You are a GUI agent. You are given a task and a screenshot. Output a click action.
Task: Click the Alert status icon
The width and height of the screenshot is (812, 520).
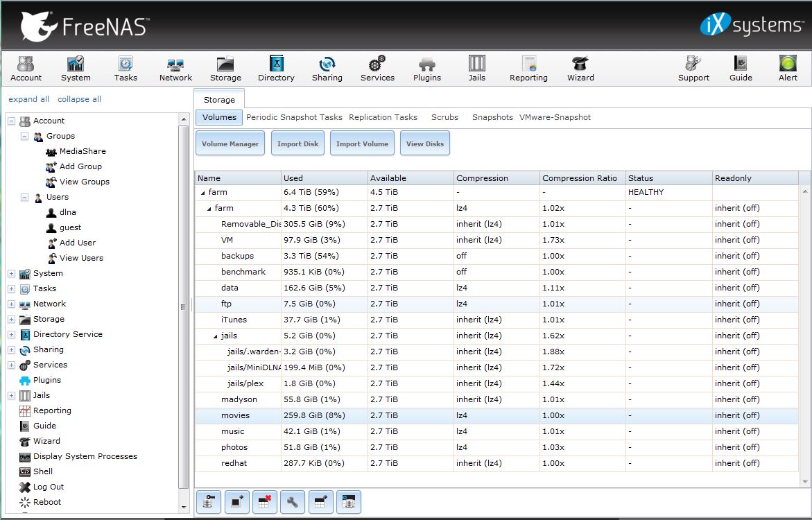pos(788,69)
